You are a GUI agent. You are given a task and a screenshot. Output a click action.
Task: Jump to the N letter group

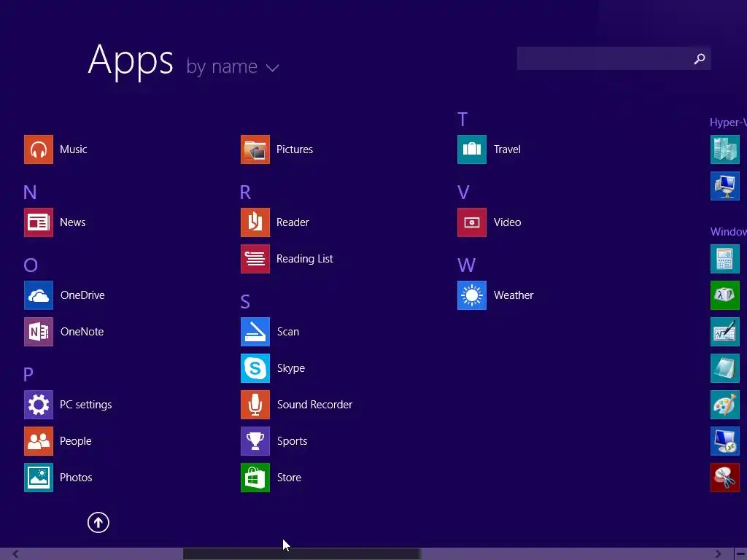click(30, 192)
